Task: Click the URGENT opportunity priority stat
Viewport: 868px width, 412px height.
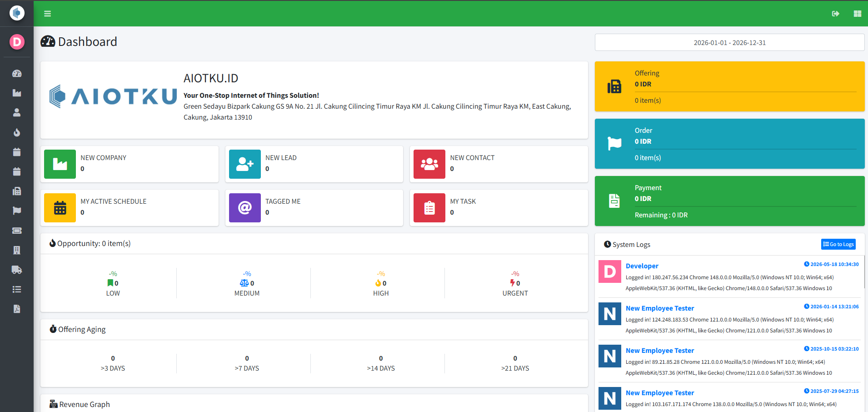Action: (x=515, y=283)
